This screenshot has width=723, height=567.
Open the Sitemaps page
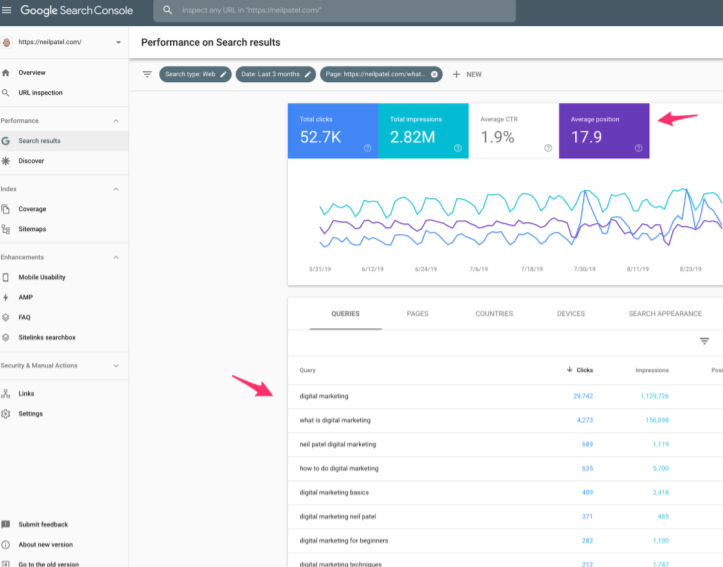click(x=32, y=229)
